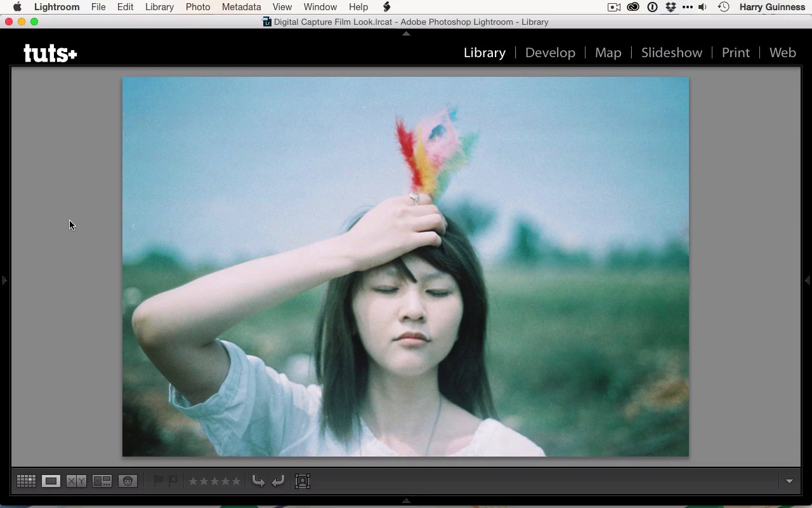Open the Library menu
Image resolution: width=812 pixels, height=508 pixels.
tap(159, 7)
